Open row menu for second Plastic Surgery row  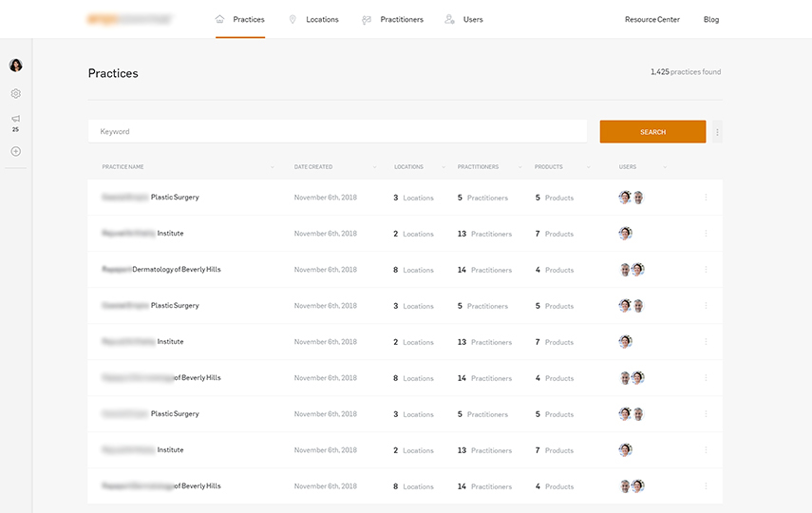tap(706, 306)
